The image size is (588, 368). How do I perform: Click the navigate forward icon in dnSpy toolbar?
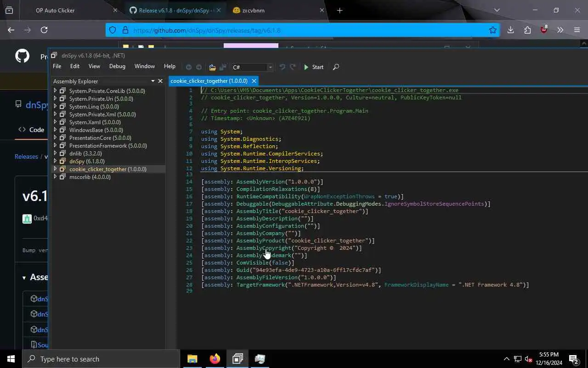coord(198,67)
